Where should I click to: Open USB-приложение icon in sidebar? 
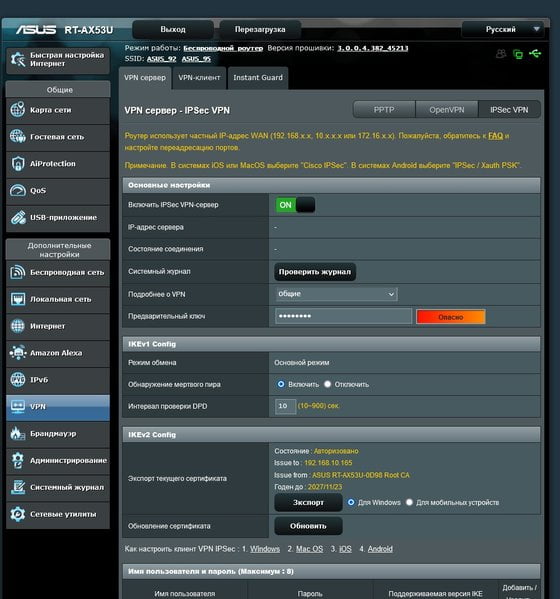point(18,217)
